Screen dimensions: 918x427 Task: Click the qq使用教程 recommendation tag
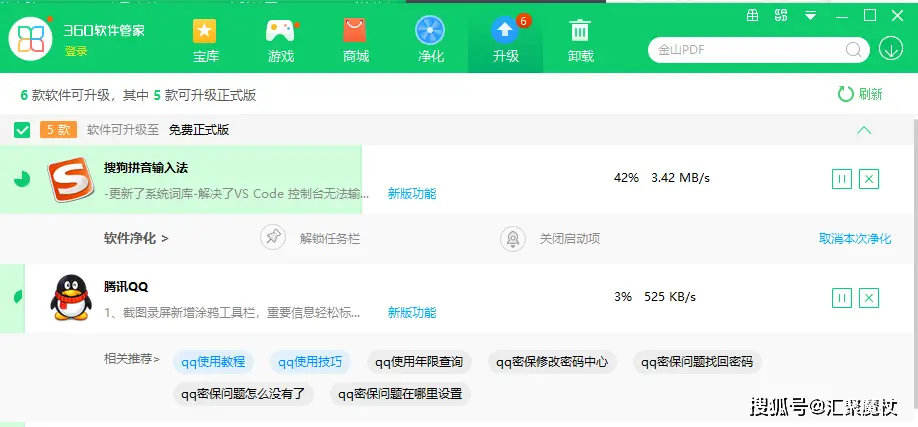click(213, 362)
